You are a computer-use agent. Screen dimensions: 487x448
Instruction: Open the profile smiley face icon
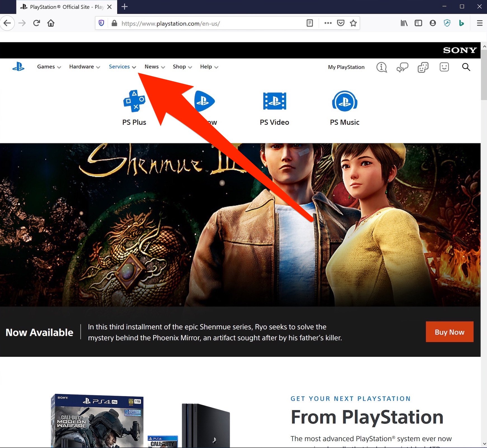[x=444, y=67]
